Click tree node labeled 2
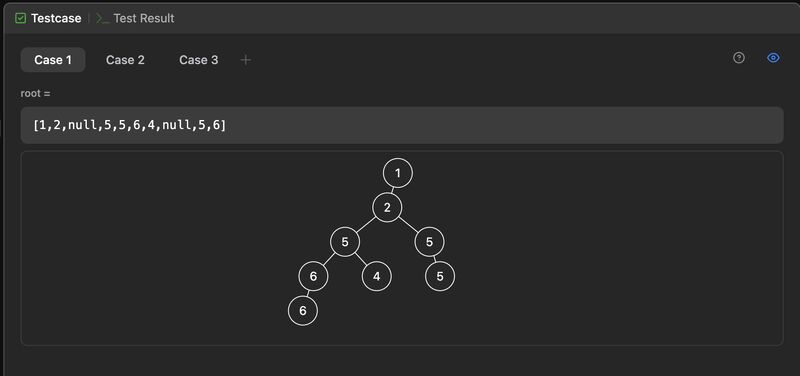Viewport: 800px width, 376px height. tap(387, 208)
